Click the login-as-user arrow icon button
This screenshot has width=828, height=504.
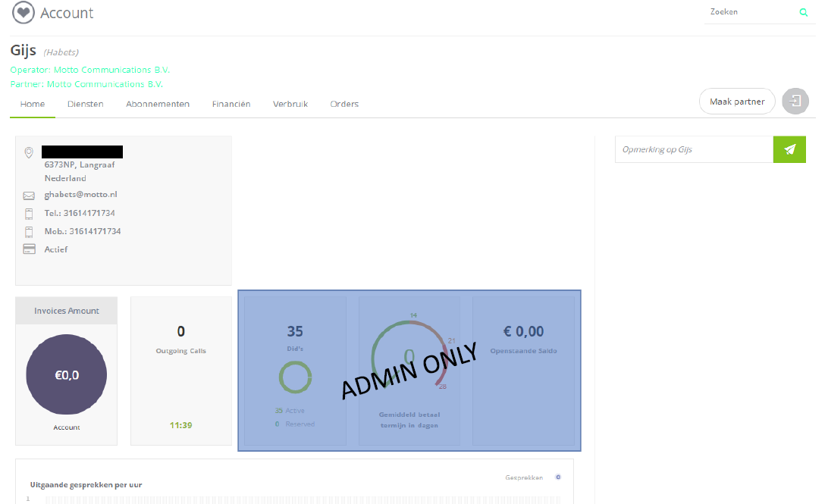coord(795,102)
